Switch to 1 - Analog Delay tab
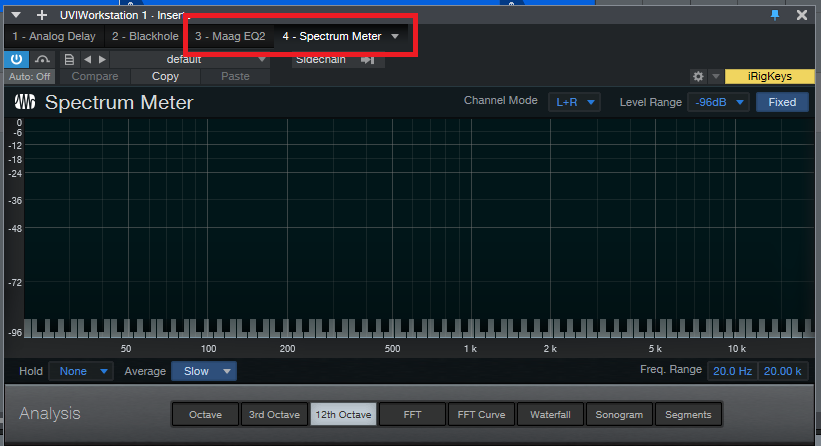 [54, 36]
